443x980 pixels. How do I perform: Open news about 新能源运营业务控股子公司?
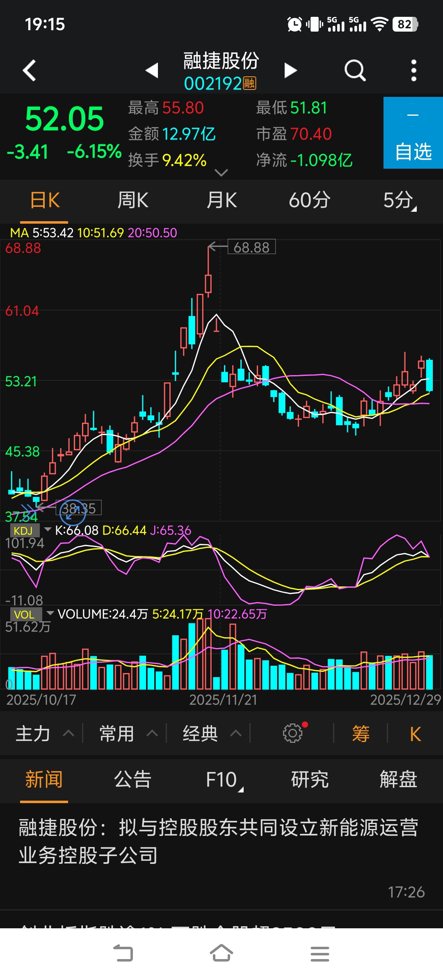[221, 856]
